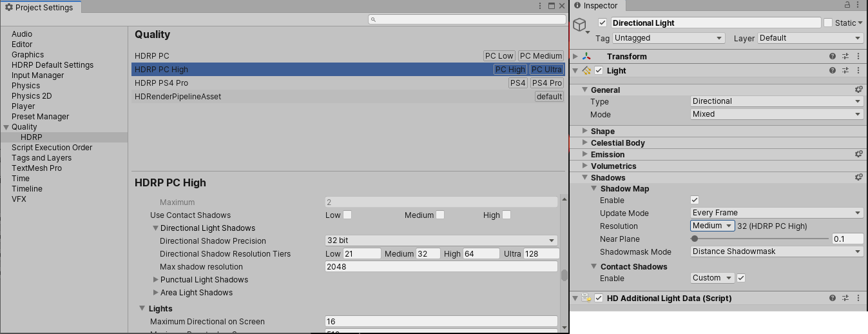Click the PC Ultra quality tag
868x334 pixels.
click(x=546, y=70)
